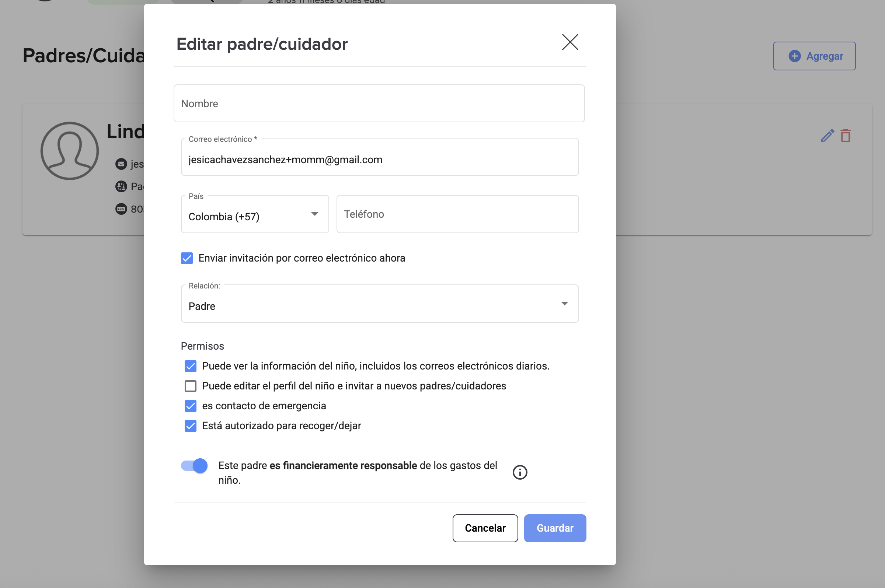The image size is (885, 588).
Task: Click the PIN code icon on the parent card
Action: (121, 209)
